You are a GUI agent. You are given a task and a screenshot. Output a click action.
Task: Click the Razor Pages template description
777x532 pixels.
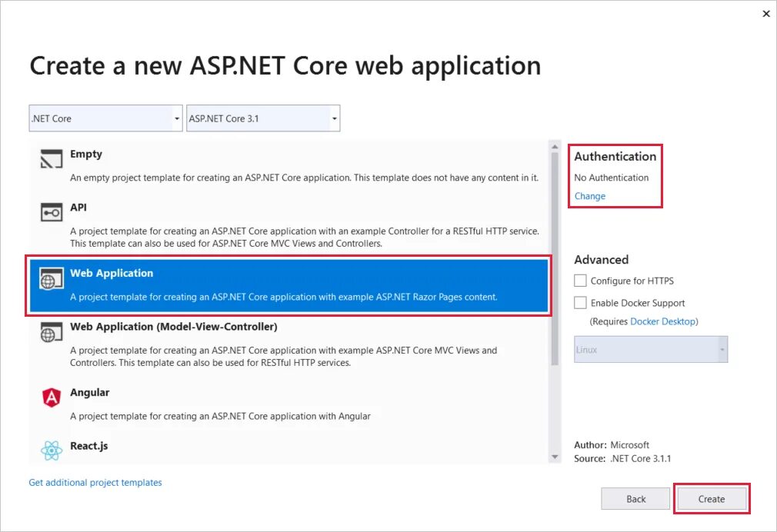(x=283, y=298)
